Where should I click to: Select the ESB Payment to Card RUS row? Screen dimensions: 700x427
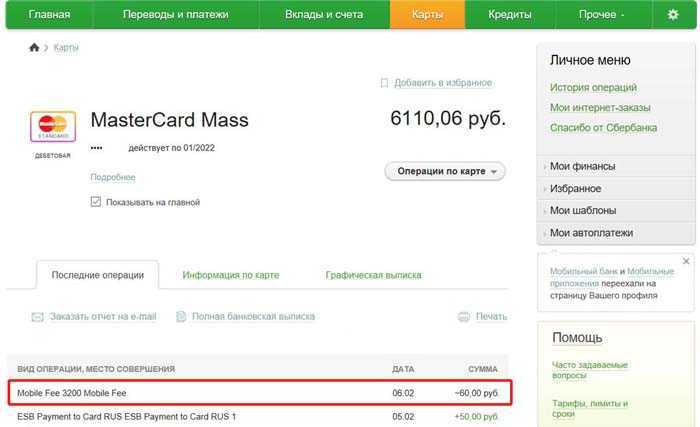258,417
